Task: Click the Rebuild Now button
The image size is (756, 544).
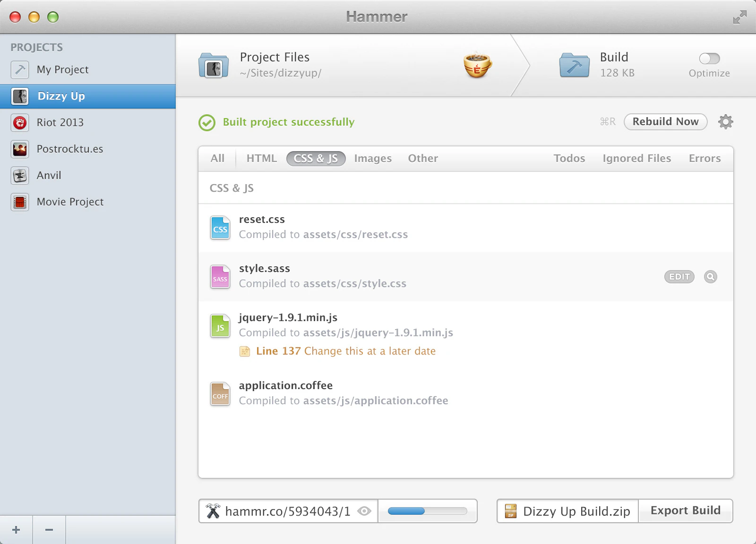Action: 665,122
